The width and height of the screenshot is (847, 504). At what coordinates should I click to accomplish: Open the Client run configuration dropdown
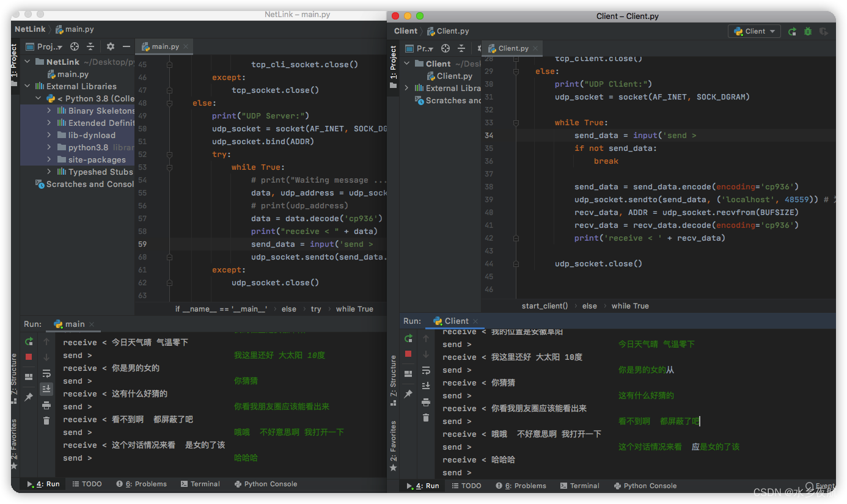pos(754,31)
